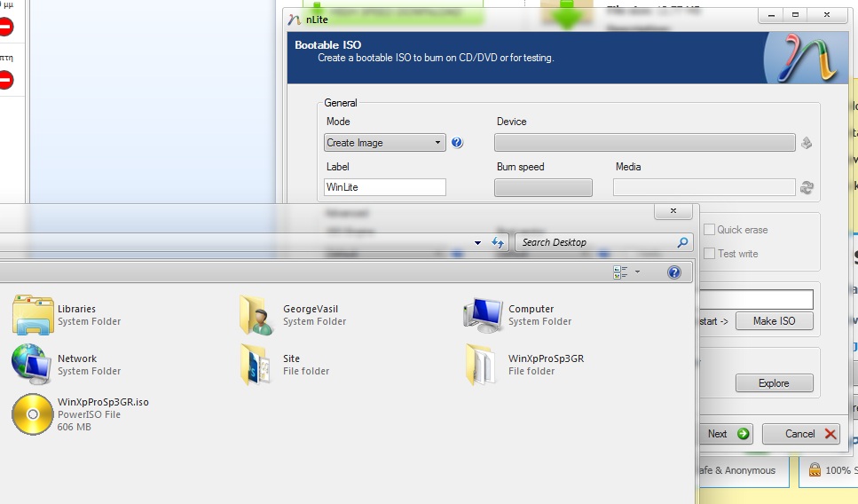Click the change view icon in file dialog
858x504 pixels.
620,272
